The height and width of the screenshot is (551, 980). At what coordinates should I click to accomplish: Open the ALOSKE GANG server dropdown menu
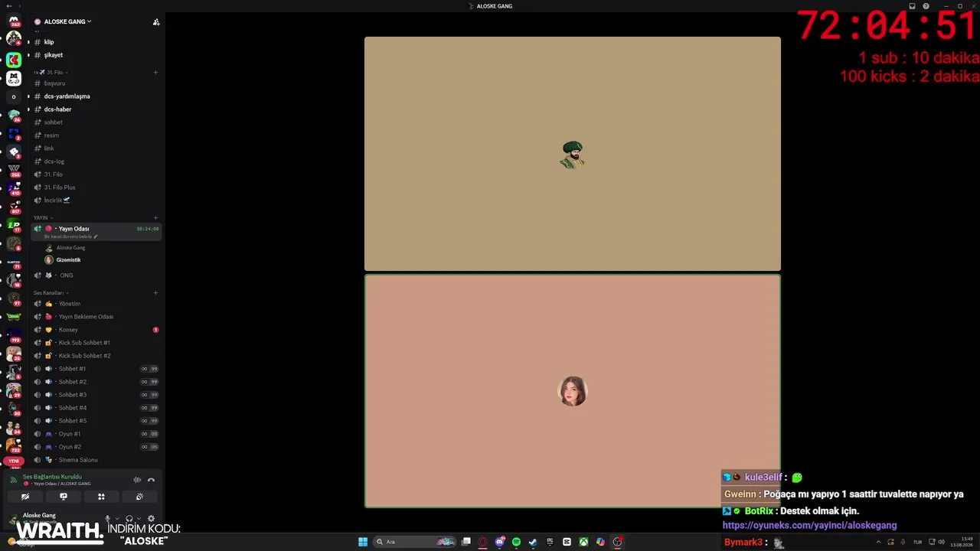coord(67,21)
